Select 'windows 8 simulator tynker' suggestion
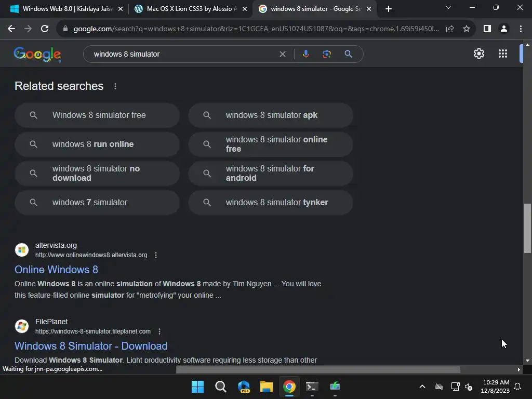 pyautogui.click(x=271, y=203)
